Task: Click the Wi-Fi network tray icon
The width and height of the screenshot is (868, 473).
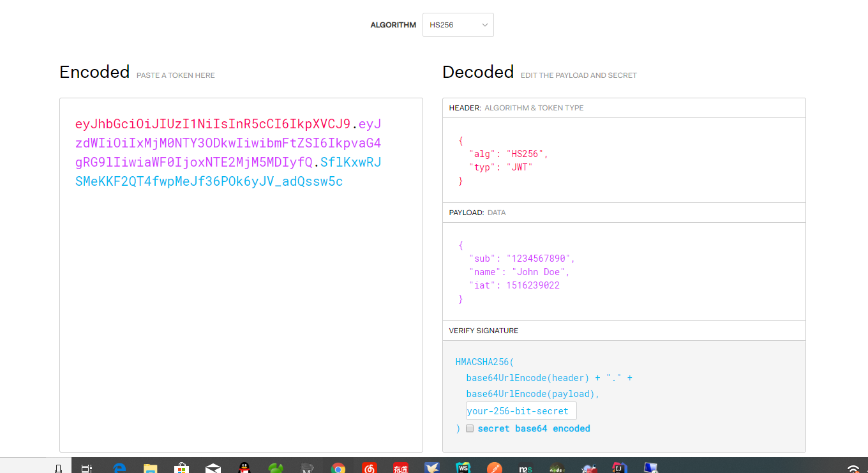Action: pos(853,469)
